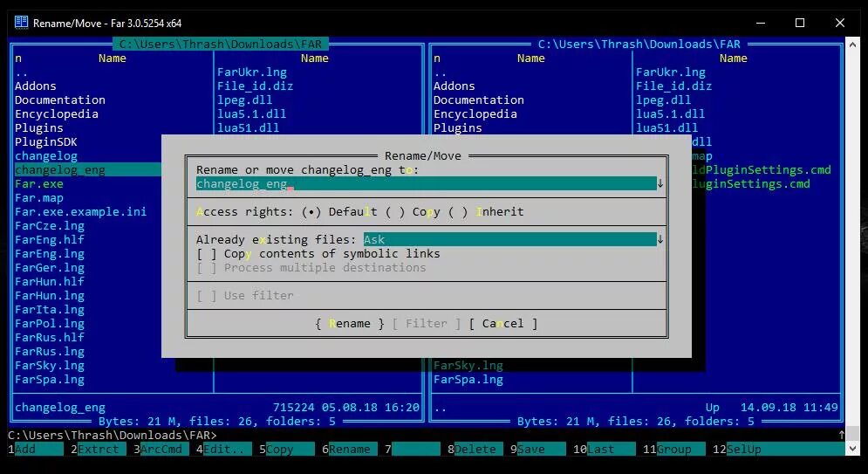Click left panel path title
Image resolution: width=868 pixels, height=474 pixels.
point(221,44)
